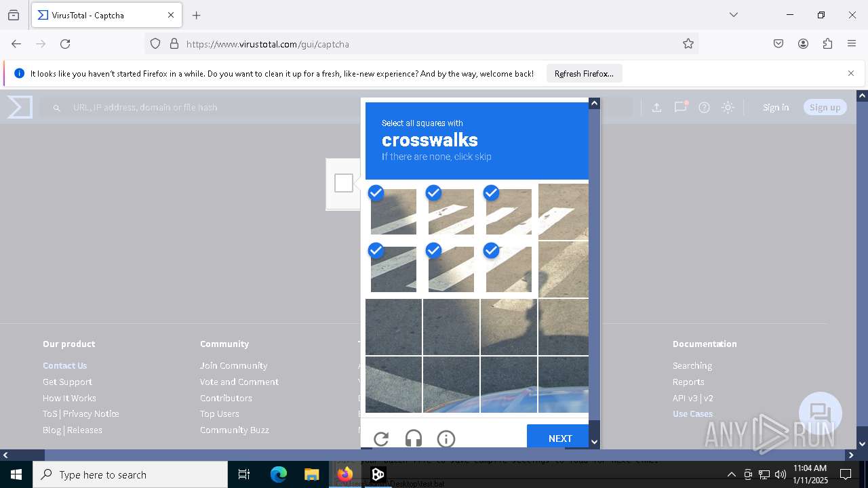Click the Sign up button
The width and height of the screenshot is (868, 488).
pos(825,107)
